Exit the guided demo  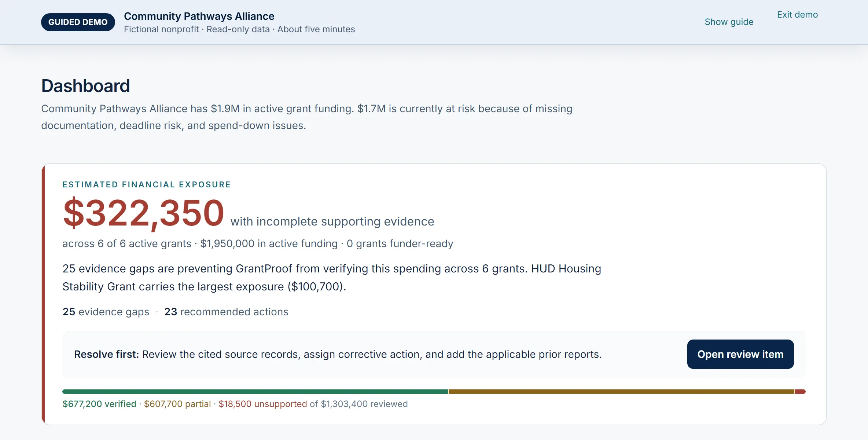pyautogui.click(x=797, y=15)
